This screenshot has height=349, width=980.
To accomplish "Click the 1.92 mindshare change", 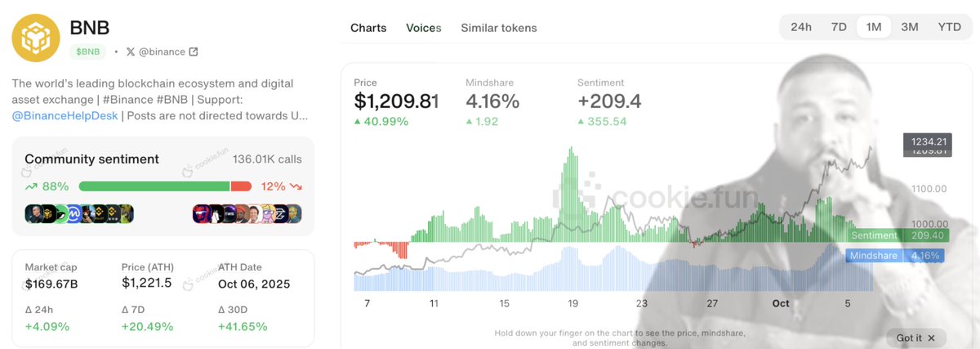I will 483,122.
